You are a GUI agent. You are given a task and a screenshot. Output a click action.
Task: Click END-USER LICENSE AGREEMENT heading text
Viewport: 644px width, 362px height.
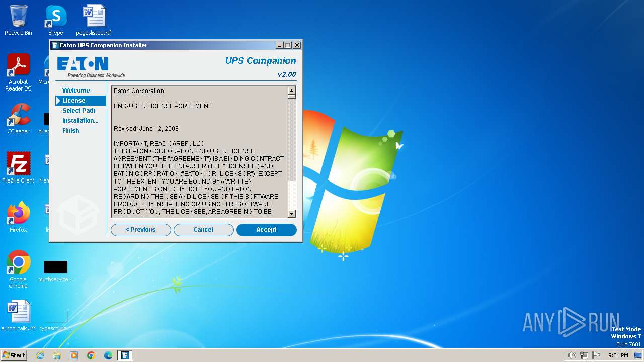pos(163,106)
